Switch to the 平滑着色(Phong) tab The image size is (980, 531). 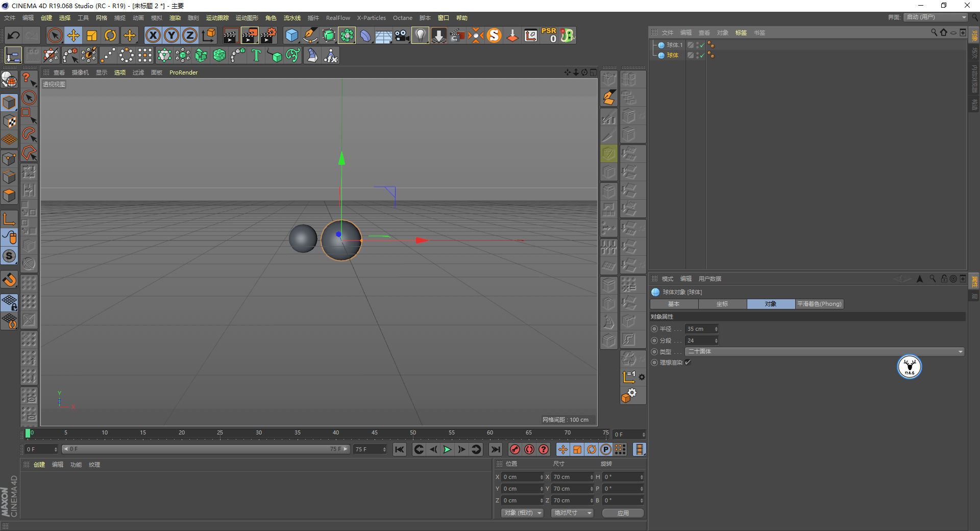point(819,304)
